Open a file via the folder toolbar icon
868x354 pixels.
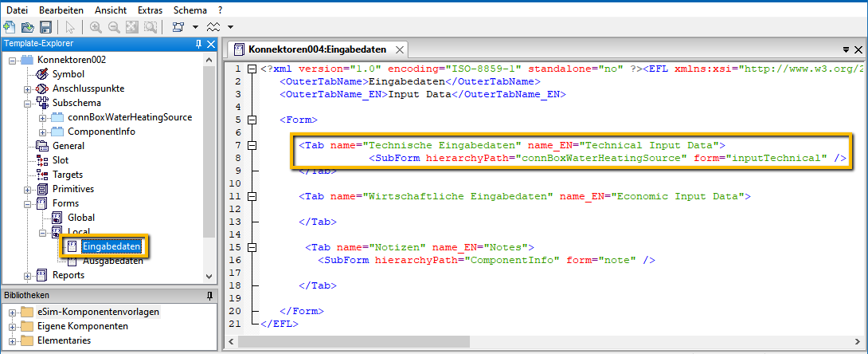point(27,26)
